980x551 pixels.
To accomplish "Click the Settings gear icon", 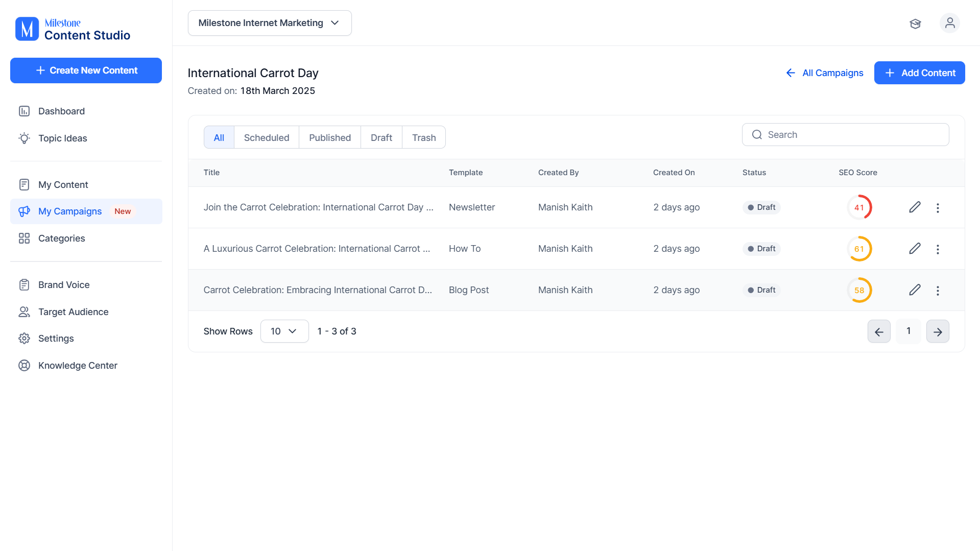I will coord(24,339).
